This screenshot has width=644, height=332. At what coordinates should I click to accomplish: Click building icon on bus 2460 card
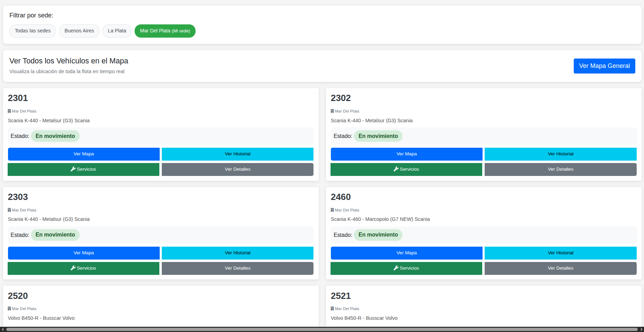pos(332,210)
